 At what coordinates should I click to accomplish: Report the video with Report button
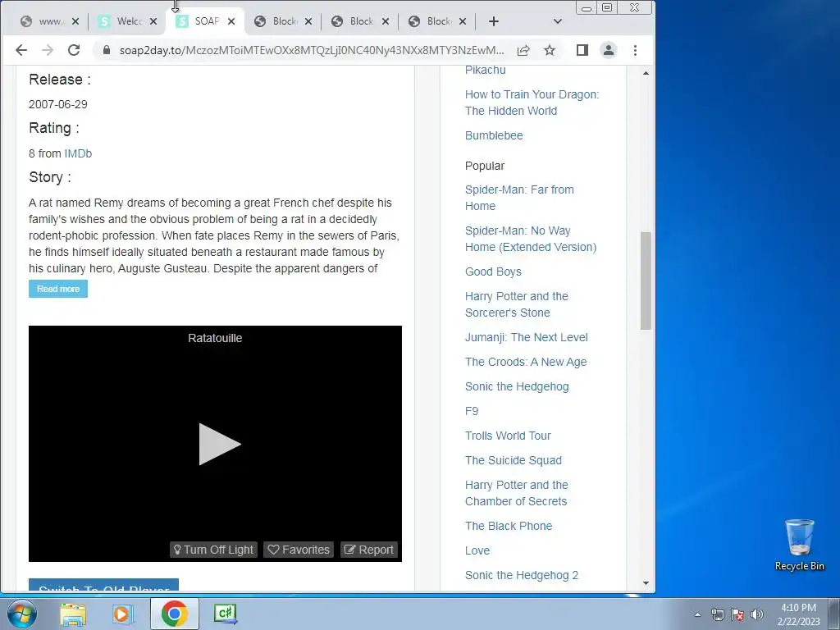(x=369, y=550)
